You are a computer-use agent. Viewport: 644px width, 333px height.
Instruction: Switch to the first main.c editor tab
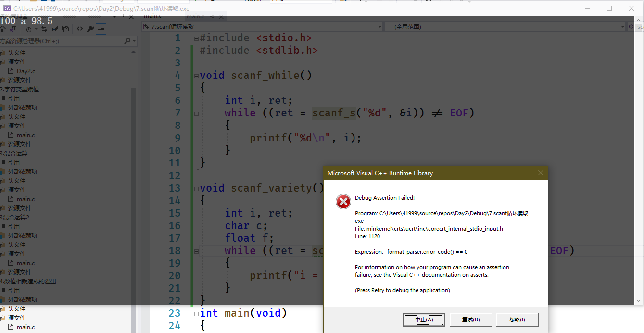(153, 16)
